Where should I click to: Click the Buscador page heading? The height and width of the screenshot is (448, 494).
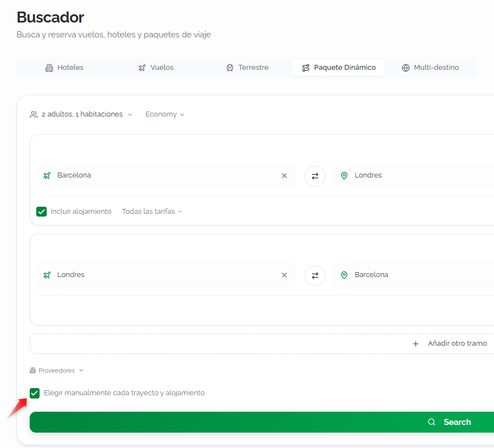51,18
